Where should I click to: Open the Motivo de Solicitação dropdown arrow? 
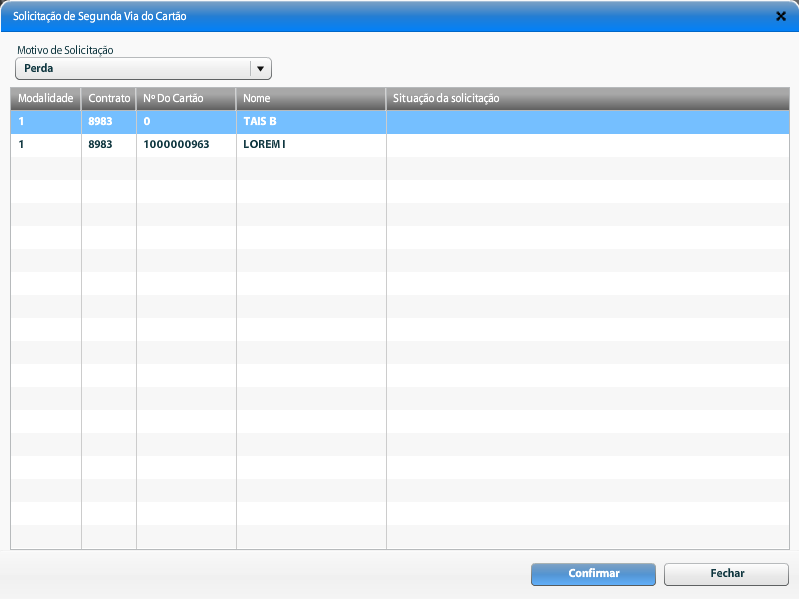[x=260, y=68]
